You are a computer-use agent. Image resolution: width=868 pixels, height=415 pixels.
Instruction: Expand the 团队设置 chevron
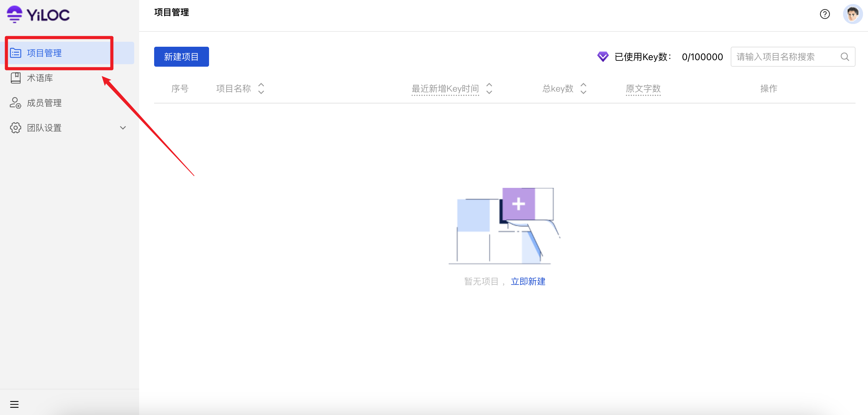(123, 128)
